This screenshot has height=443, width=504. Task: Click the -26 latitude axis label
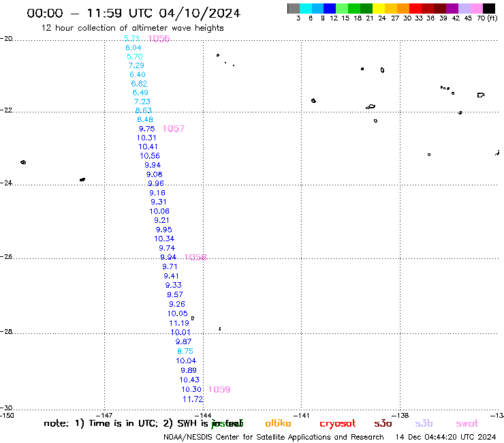click(6, 256)
